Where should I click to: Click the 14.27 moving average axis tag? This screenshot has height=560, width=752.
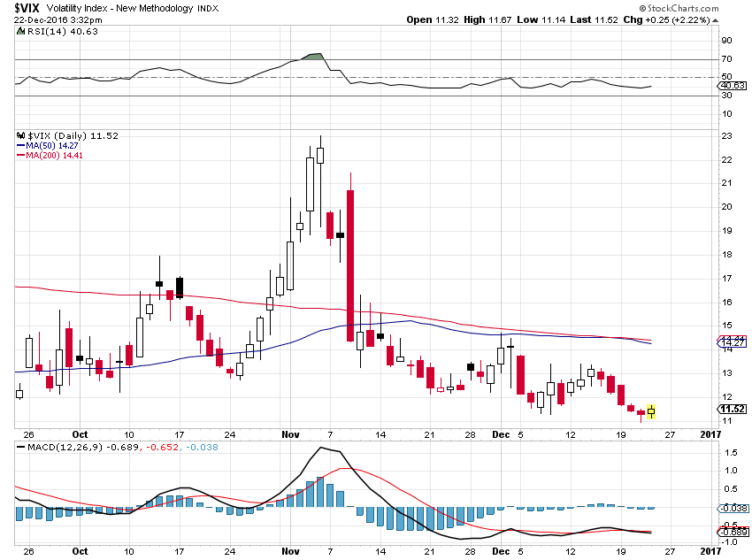(x=732, y=342)
